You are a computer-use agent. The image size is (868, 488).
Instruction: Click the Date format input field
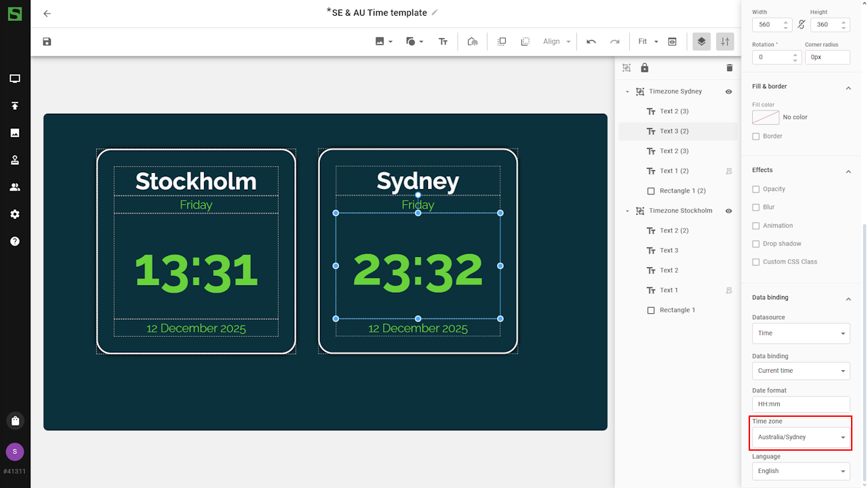pyautogui.click(x=800, y=404)
